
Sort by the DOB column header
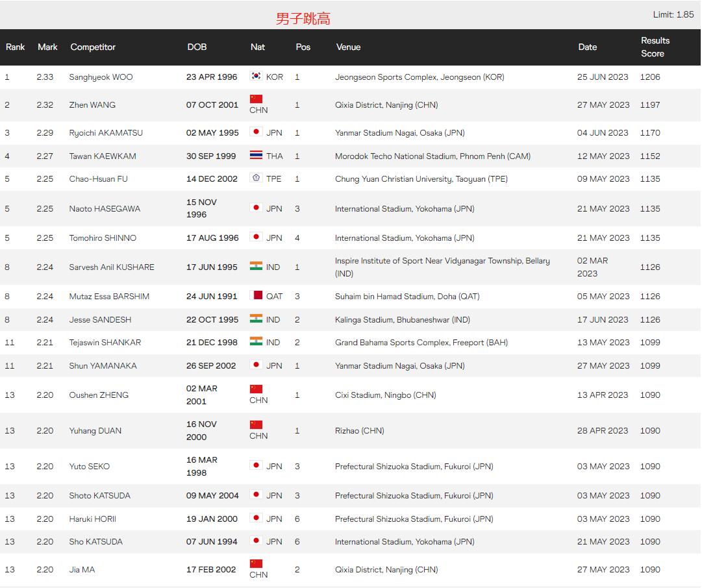tap(197, 47)
